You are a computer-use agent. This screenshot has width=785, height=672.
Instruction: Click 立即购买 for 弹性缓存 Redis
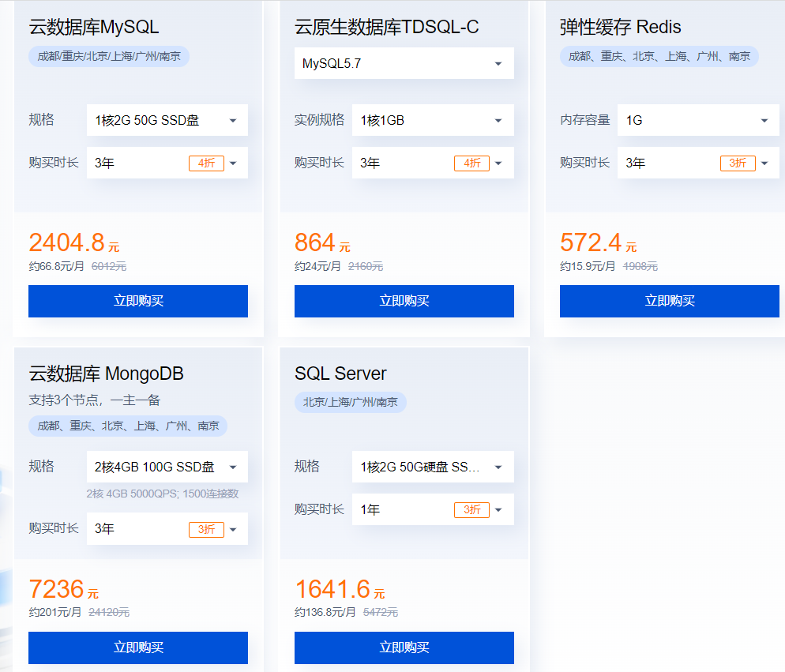coord(670,301)
